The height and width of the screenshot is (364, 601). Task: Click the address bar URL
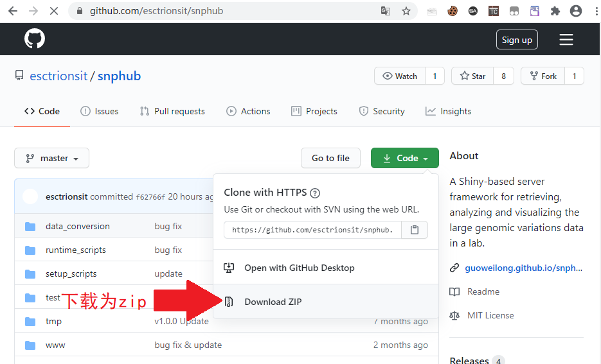156,11
